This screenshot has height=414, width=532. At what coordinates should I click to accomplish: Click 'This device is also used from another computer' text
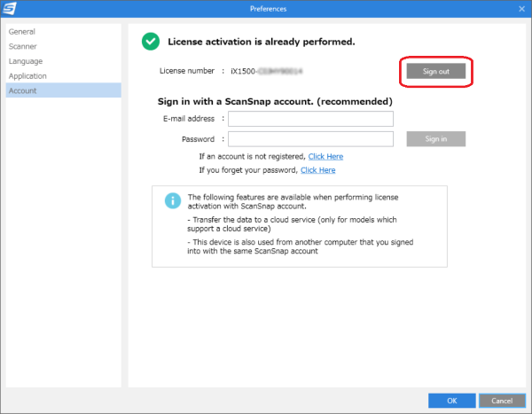tap(301, 246)
